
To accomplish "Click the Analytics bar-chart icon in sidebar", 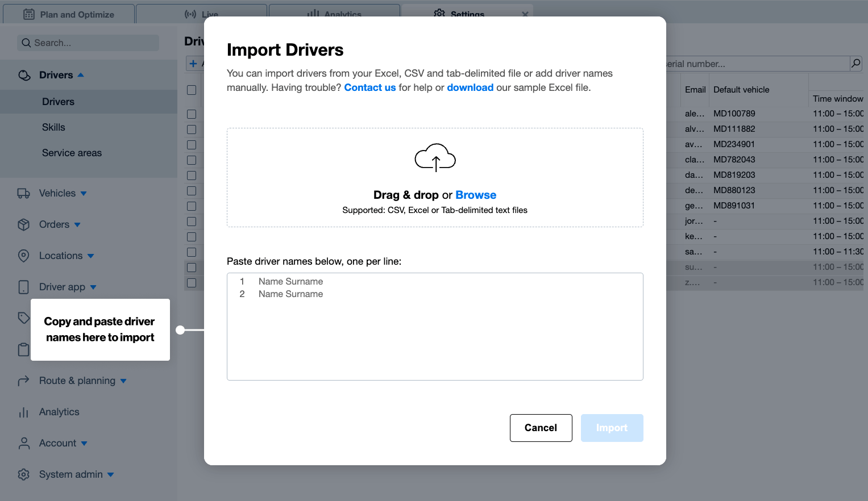I will pos(23,412).
